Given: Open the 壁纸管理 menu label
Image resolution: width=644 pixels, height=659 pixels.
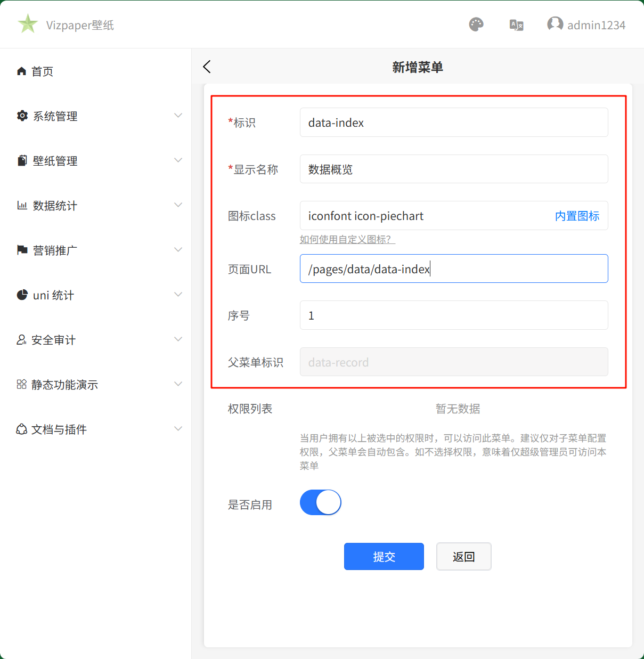Looking at the screenshot, I should tap(55, 161).
